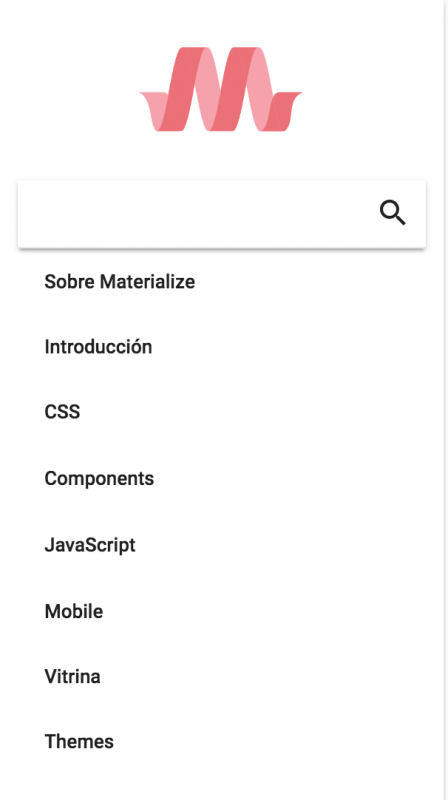The height and width of the screenshot is (800, 448).
Task: Select CSS in the sidebar navigation
Action: [x=62, y=412]
